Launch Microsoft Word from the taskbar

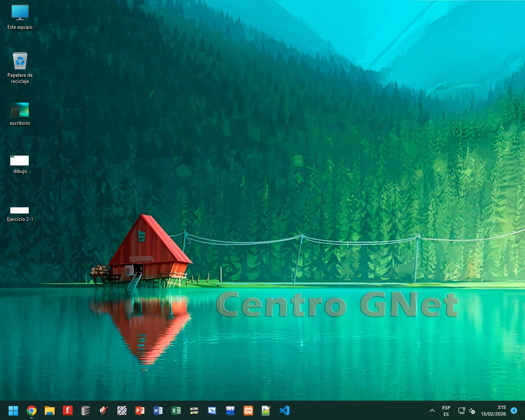click(158, 410)
